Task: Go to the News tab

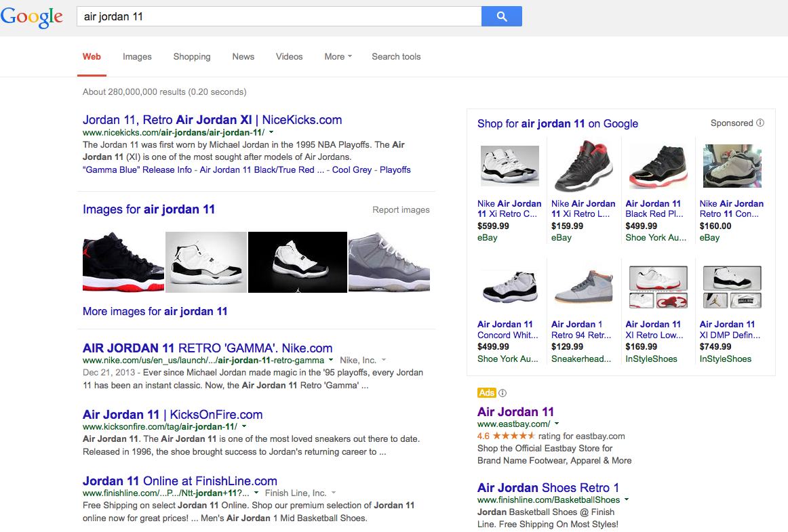Action: [243, 57]
